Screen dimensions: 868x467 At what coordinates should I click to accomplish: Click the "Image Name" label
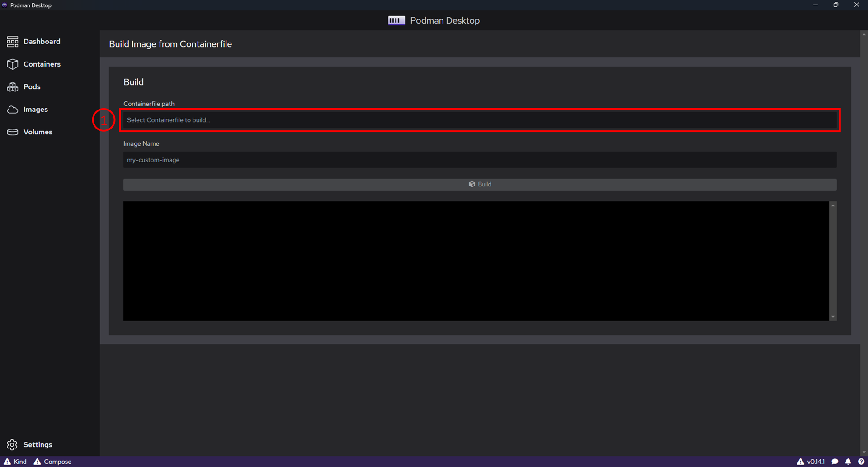[141, 143]
